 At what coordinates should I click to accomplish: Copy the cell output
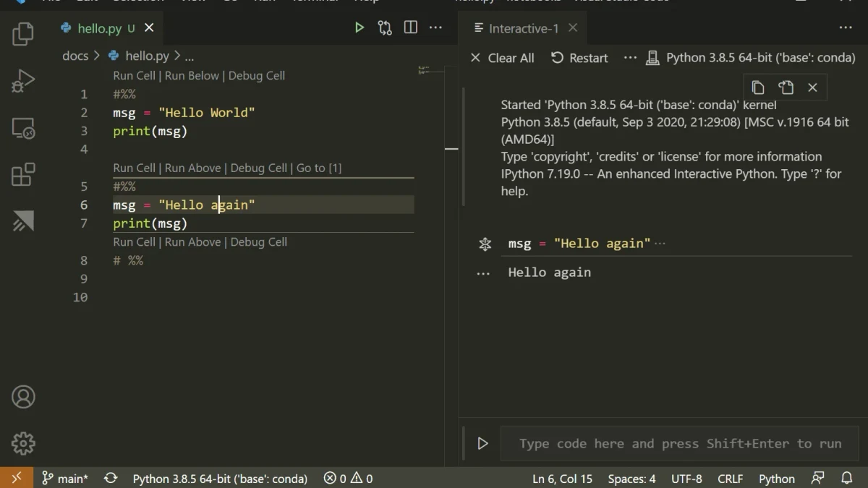[x=758, y=87]
